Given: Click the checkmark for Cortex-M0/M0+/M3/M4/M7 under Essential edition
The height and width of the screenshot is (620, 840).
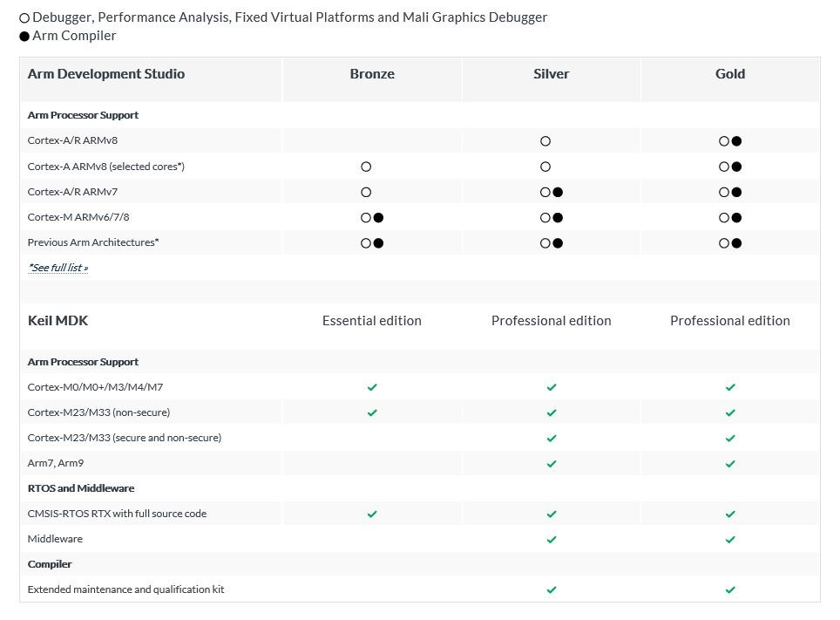Looking at the screenshot, I should [372, 386].
